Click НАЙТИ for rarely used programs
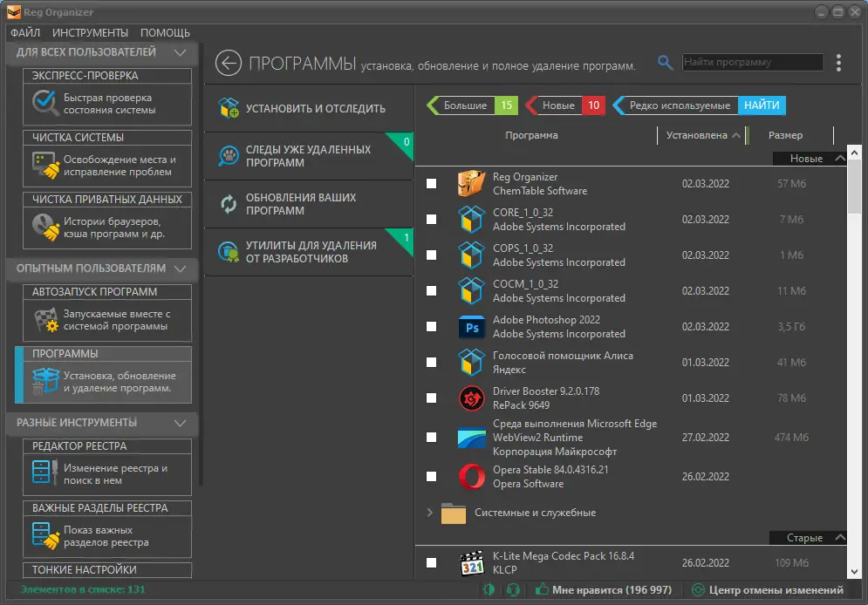 tap(762, 105)
